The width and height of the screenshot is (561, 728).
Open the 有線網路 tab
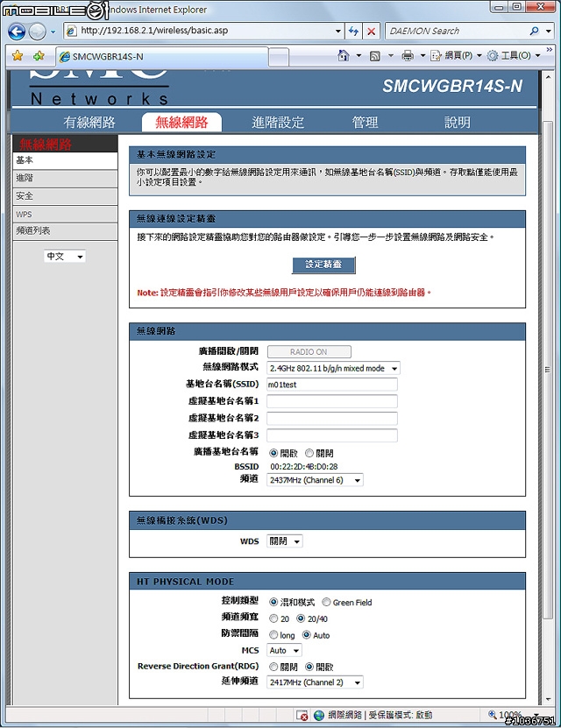[x=89, y=122]
